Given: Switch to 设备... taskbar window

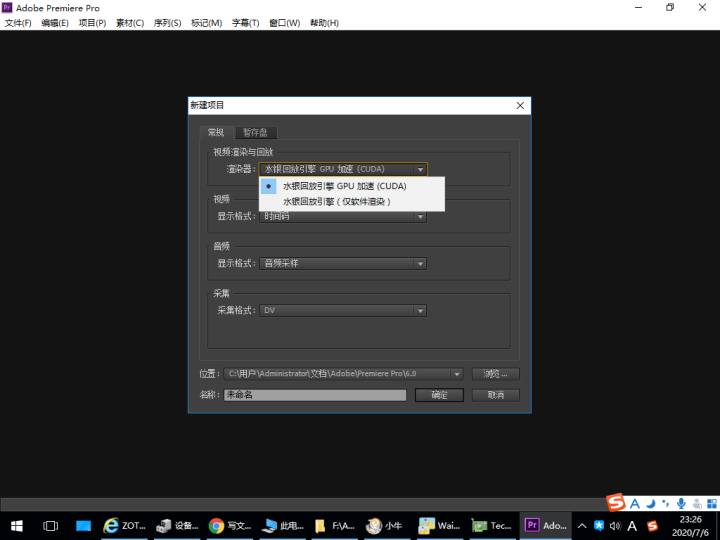Looking at the screenshot, I should [177, 526].
